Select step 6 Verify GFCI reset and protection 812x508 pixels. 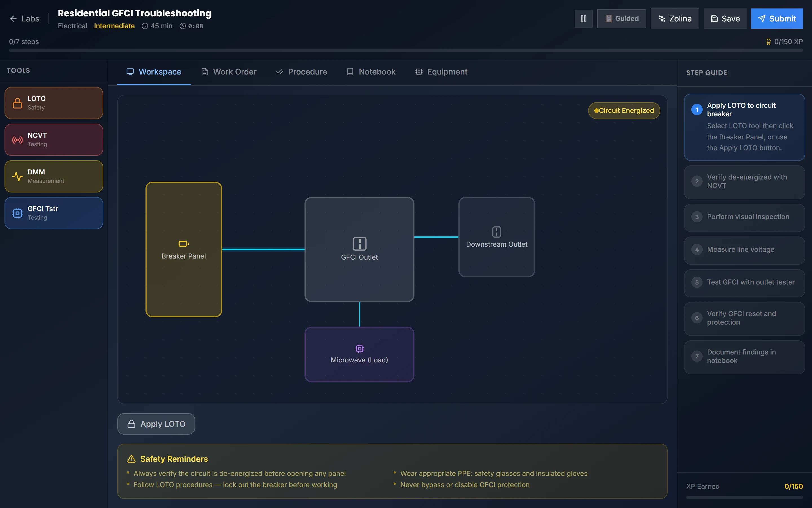click(x=744, y=319)
